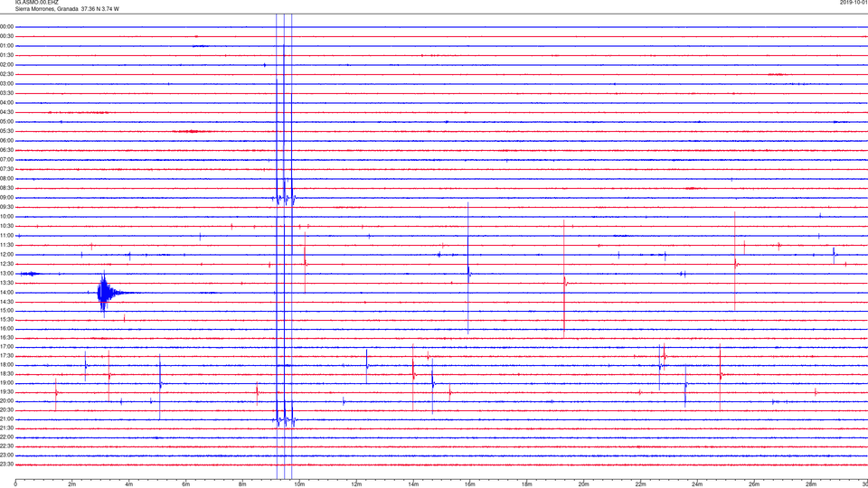Select the 23:30 trace time label
Viewport: 868px width, 488px height.
[x=6, y=465]
